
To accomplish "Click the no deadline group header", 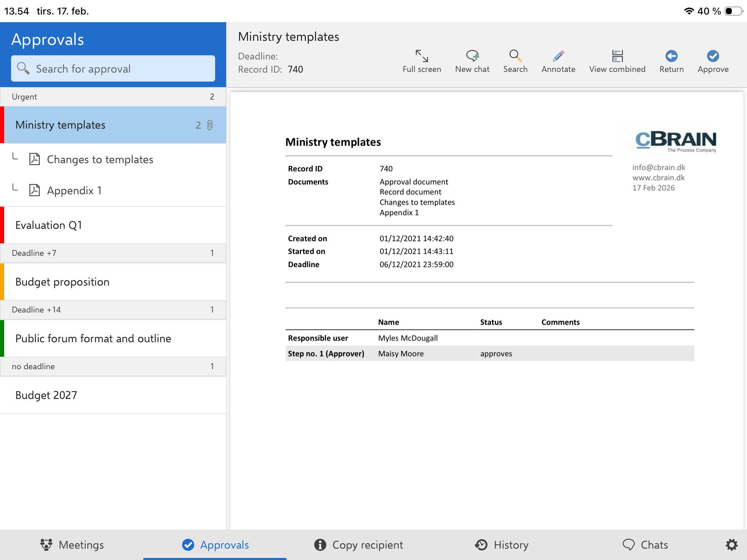I will coord(113,366).
